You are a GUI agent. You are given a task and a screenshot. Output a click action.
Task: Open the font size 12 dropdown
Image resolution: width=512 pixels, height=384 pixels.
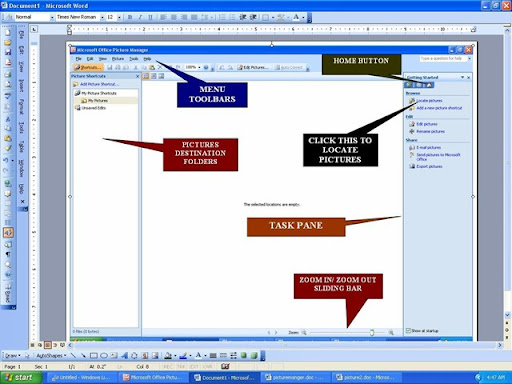[119, 17]
